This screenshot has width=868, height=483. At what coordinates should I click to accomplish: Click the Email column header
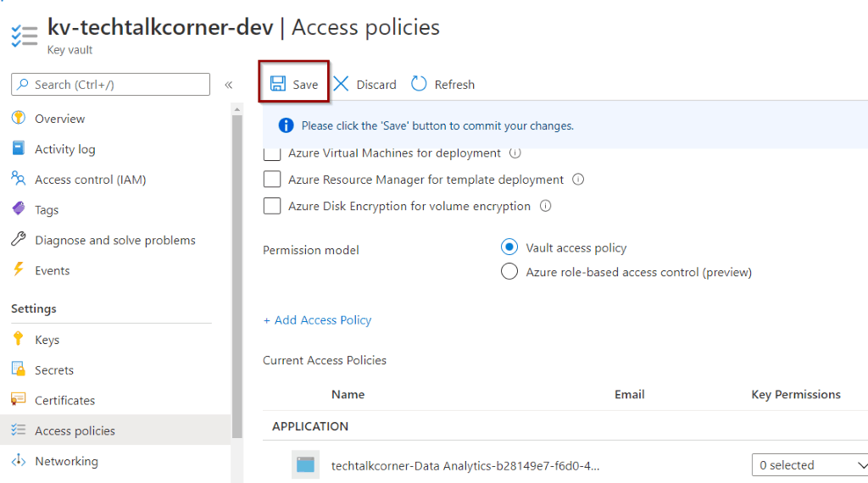(x=630, y=395)
